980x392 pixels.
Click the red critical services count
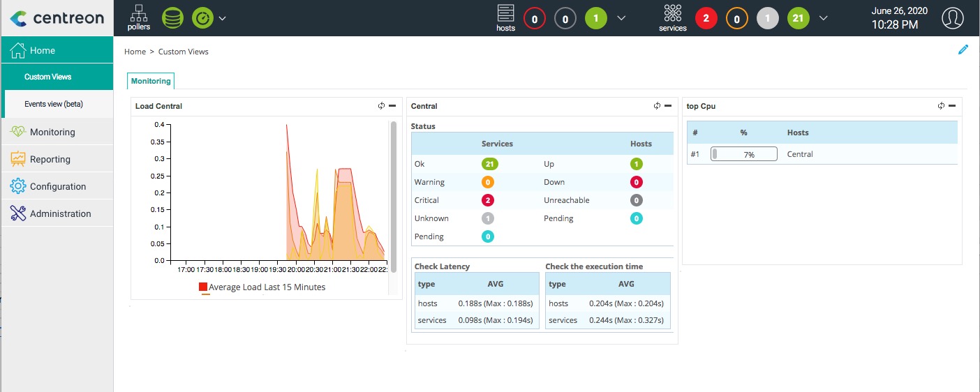(x=706, y=18)
